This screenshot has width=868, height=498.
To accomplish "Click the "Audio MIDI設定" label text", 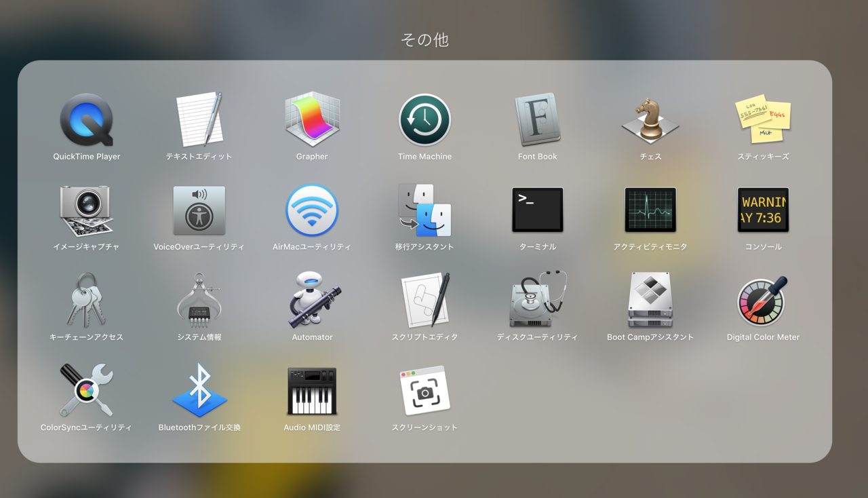I will (x=312, y=427).
